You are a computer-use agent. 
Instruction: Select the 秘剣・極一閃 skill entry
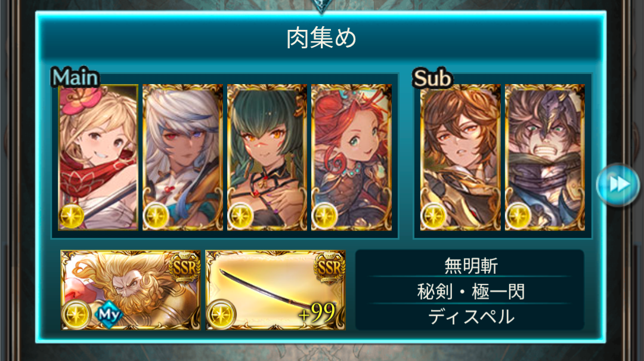point(470,292)
